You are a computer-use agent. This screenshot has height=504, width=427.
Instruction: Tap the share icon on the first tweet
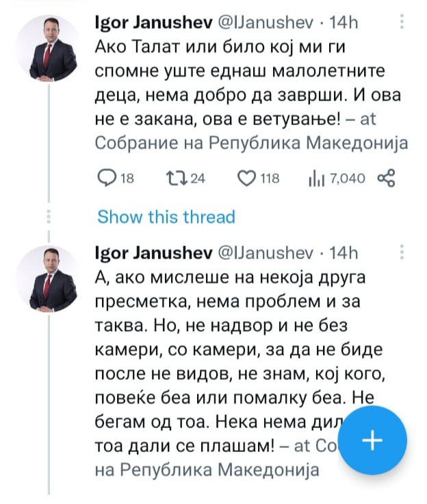click(x=386, y=178)
